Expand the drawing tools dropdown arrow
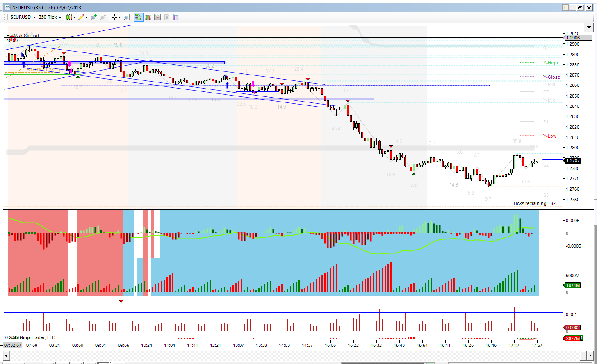This screenshot has height=364, width=597. 87,17
